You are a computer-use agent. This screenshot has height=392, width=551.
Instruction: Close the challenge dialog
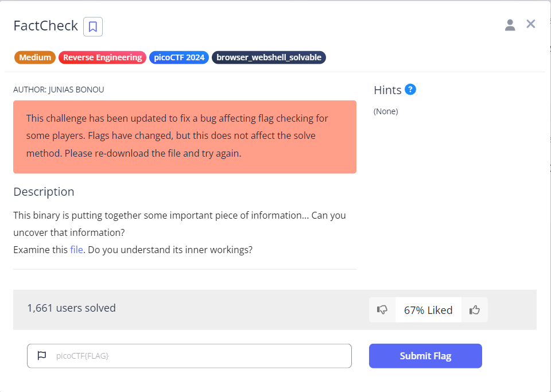point(530,24)
